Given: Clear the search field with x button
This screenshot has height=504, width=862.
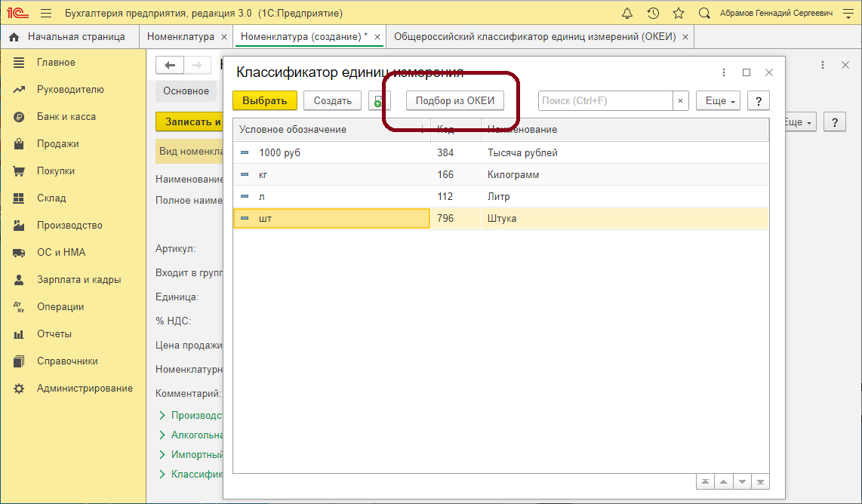Looking at the screenshot, I should pos(680,101).
